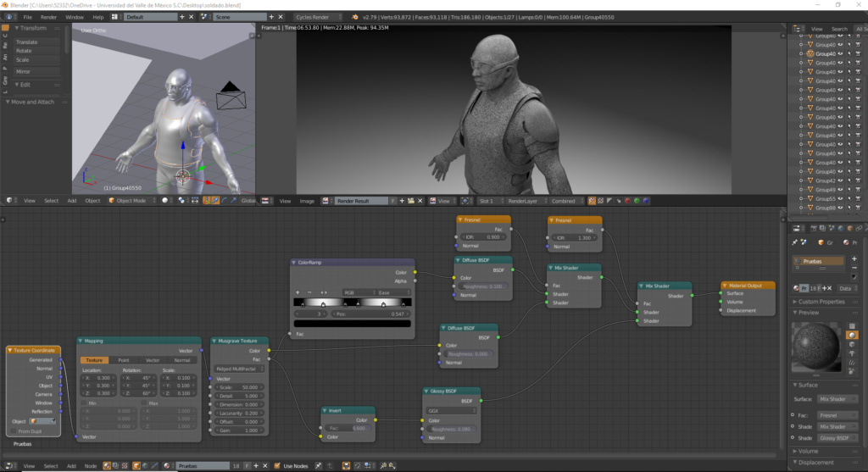This screenshot has width=868, height=472.
Task: Select the sphere preview shape icon
Action: pos(852,336)
